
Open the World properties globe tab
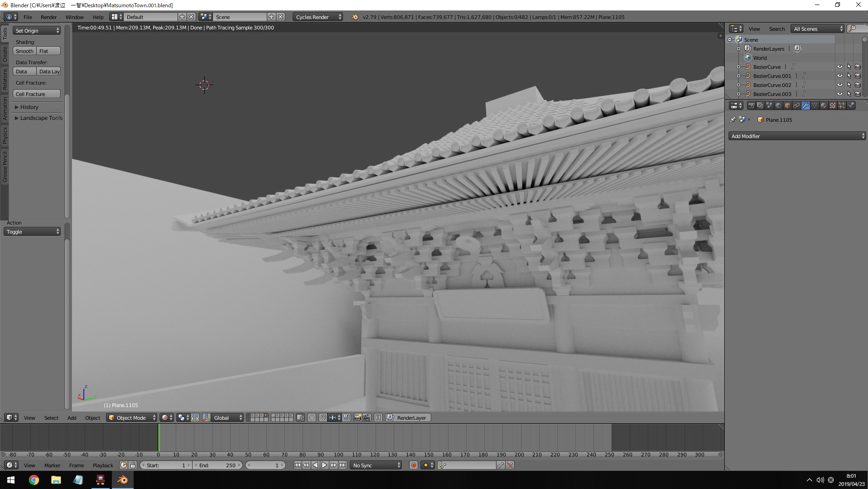click(x=778, y=105)
